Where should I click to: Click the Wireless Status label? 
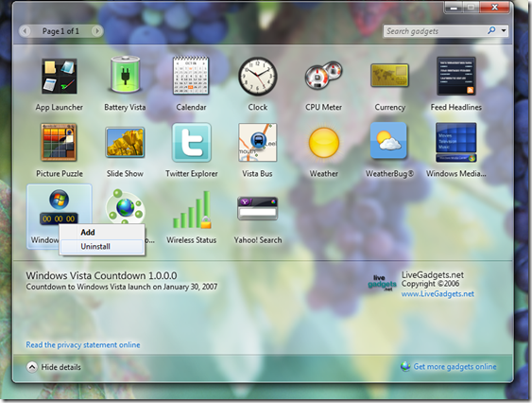click(192, 240)
